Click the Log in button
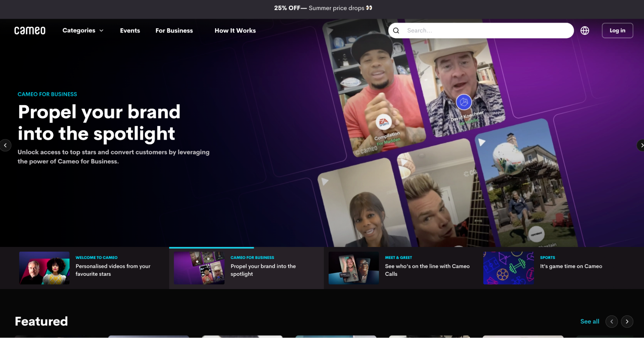The height and width of the screenshot is (338, 644). [x=617, y=31]
